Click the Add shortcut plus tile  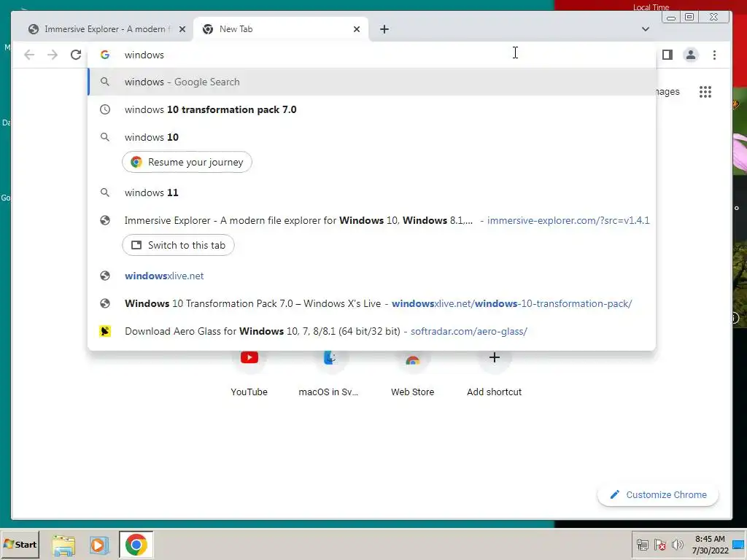click(x=494, y=373)
